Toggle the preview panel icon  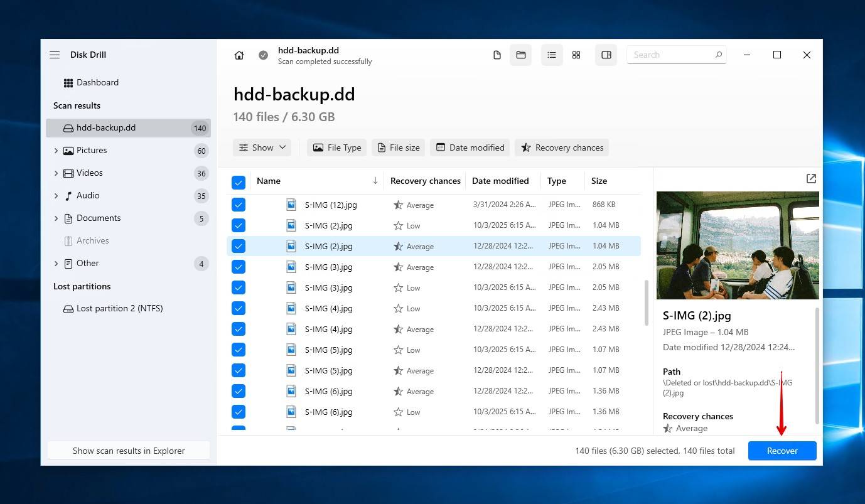[x=606, y=55]
